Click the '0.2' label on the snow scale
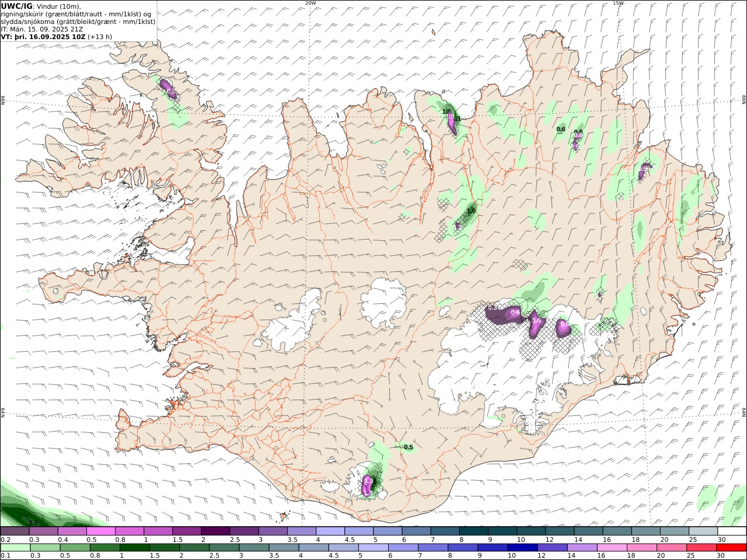 pos(5,540)
